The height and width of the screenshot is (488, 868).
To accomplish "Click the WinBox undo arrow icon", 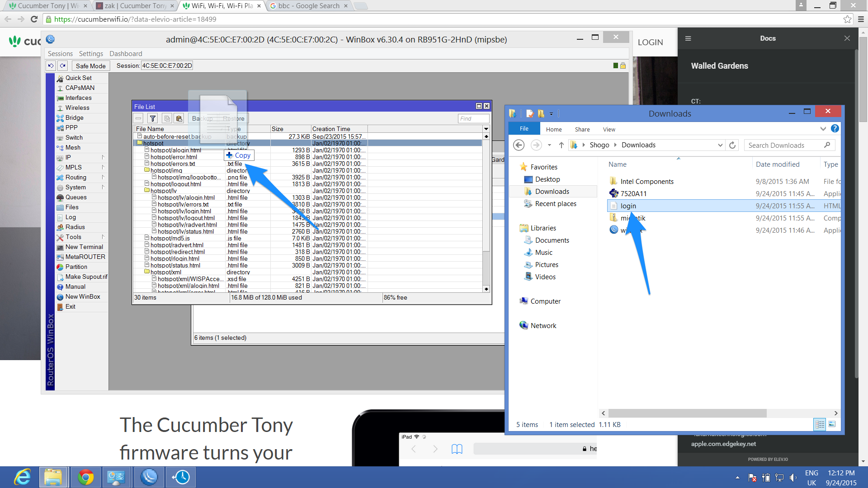I will (51, 66).
